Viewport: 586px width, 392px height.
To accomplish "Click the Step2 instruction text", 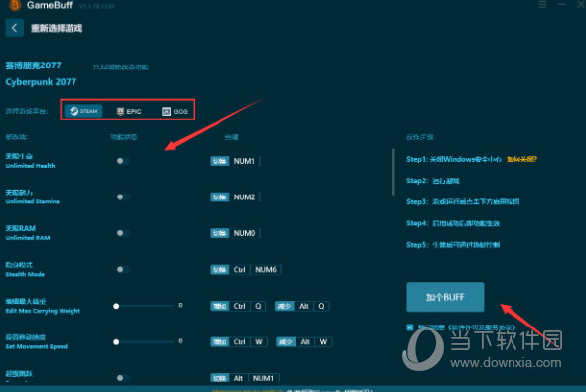I will coord(433,181).
